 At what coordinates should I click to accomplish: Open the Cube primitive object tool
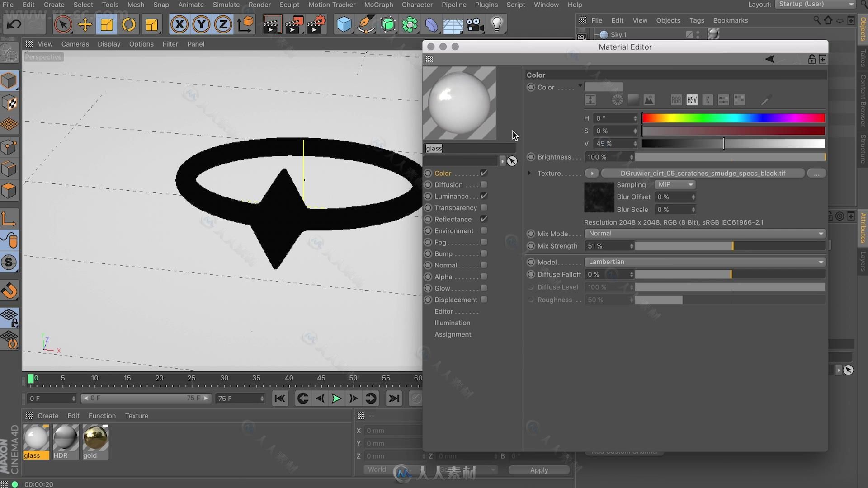(344, 24)
